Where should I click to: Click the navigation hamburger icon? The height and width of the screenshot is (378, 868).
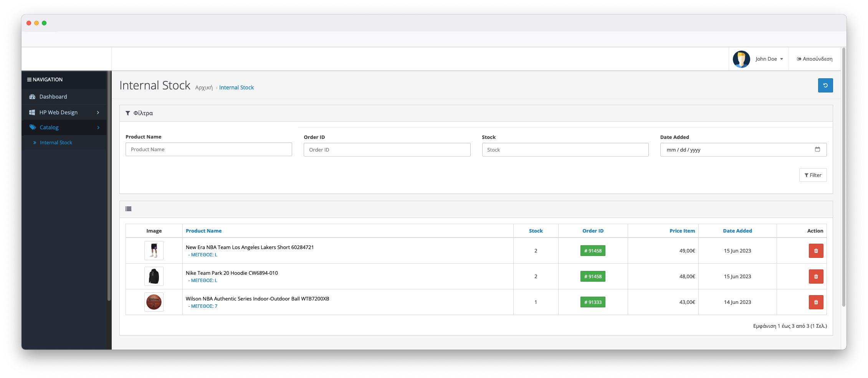29,80
